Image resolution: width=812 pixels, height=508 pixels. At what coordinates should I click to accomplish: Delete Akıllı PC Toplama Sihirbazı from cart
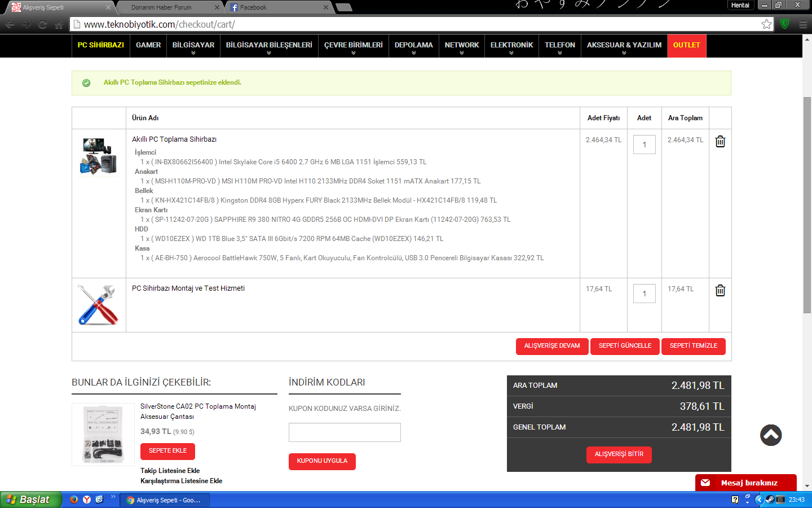click(x=720, y=142)
